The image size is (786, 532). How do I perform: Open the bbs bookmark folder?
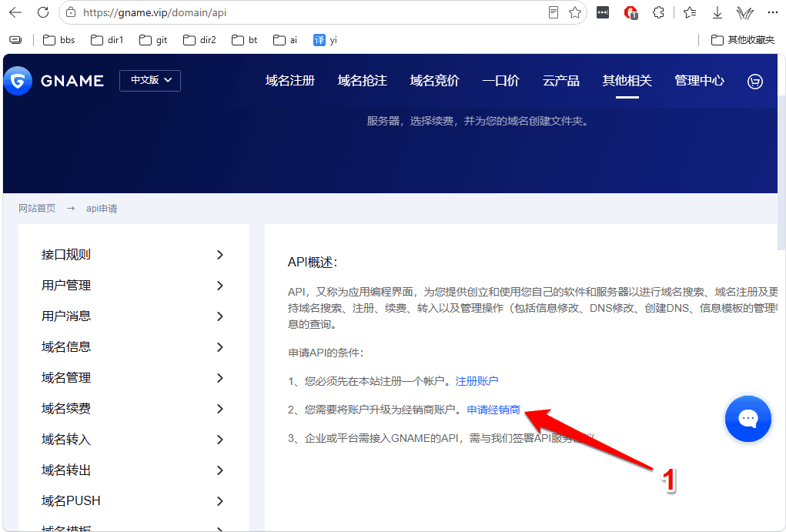(x=59, y=39)
